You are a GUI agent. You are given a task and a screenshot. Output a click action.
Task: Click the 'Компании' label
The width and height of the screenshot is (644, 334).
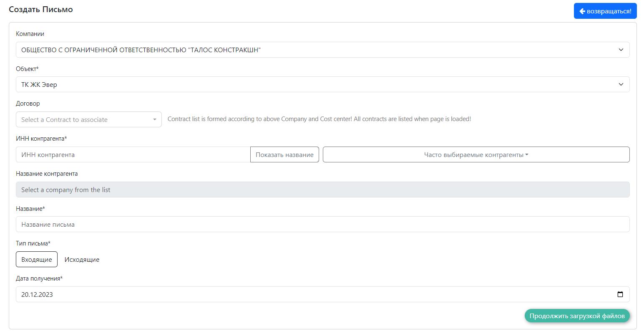(x=30, y=34)
